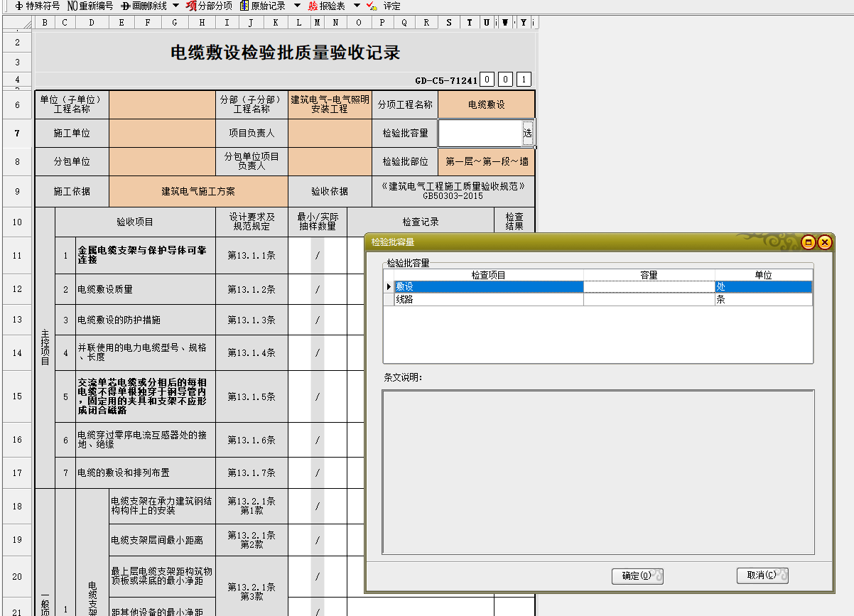Maximize the 检验批容量 dialog
Screen dimensions: 854x616
pyautogui.click(x=809, y=242)
